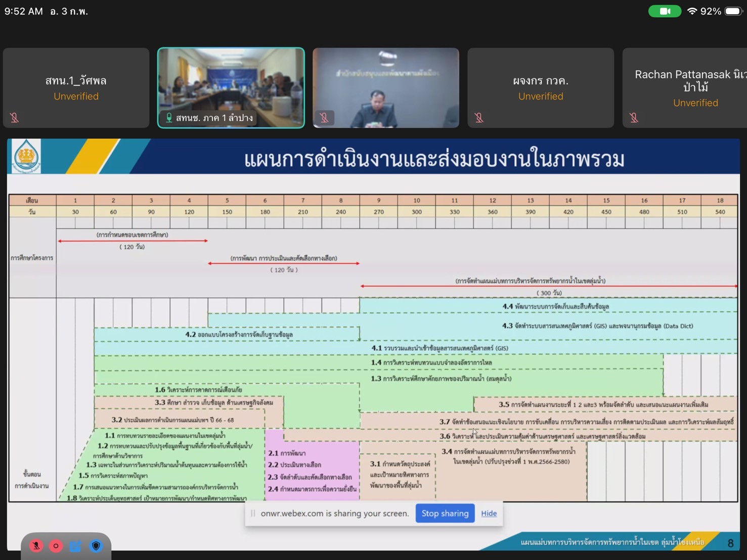747x560 pixels.
Task: Unmute the microphone in the floating toolbar
Action: (36, 546)
